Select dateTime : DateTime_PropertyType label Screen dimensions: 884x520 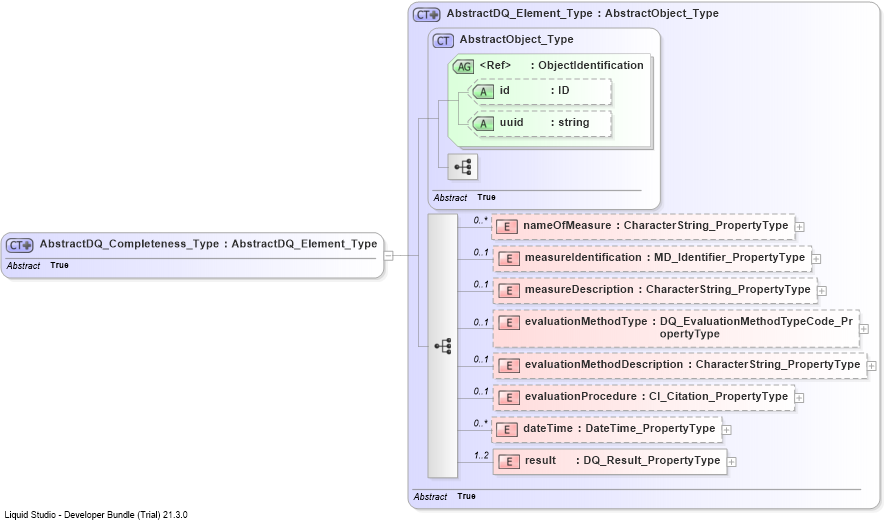pos(619,429)
